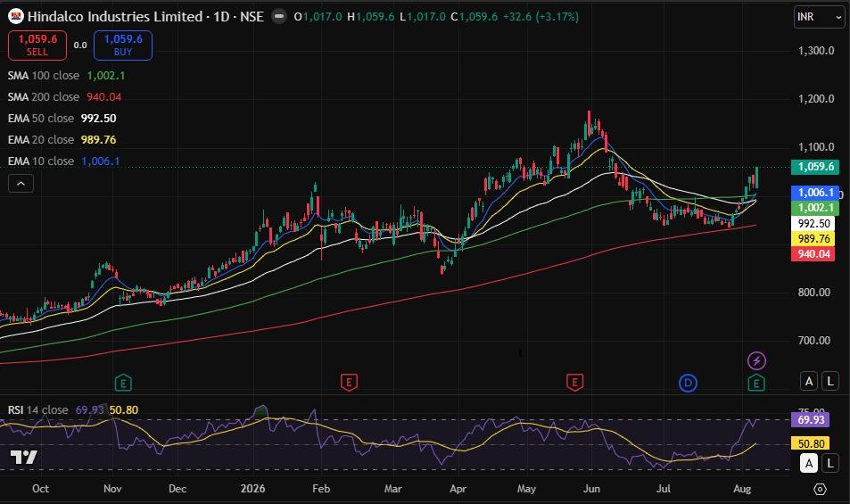The width and height of the screenshot is (850, 504).
Task: Click the +32.6 (+3.17%) change value
Action: [541, 17]
